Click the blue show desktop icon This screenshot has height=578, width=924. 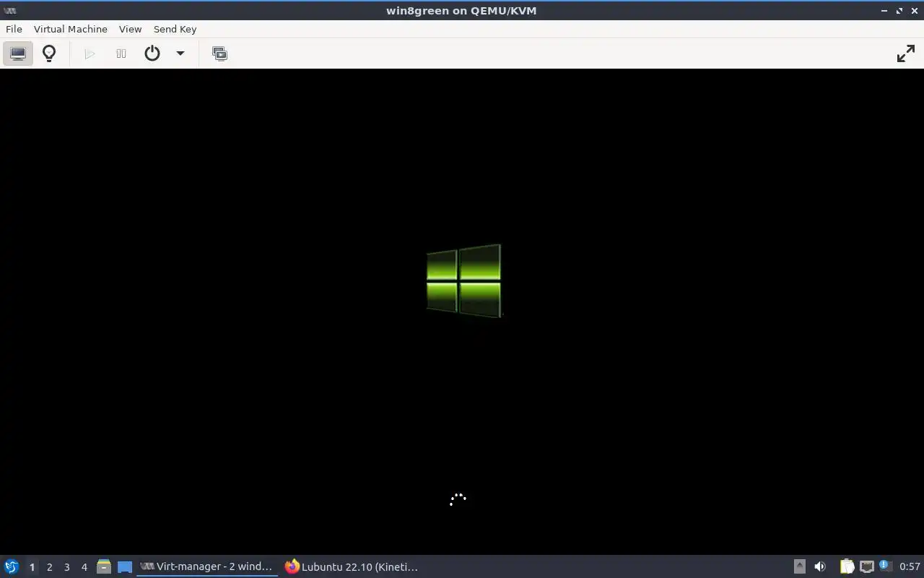pyautogui.click(x=125, y=566)
